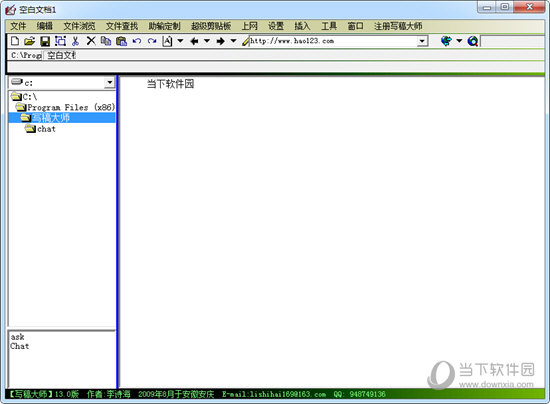Viewport: 550px width, 404px height.
Task: Click the web search magnifier icon
Action: pyautogui.click(x=473, y=41)
